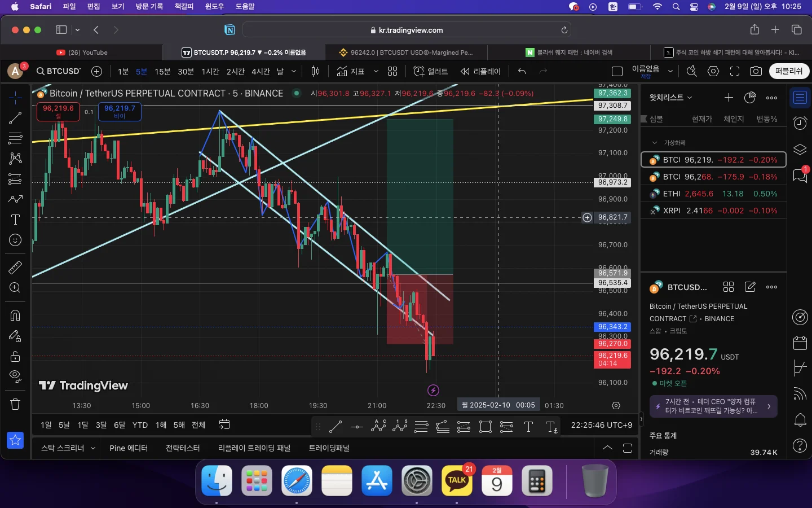Open the Fibonacci tools in left toolbar
The image size is (812, 508).
coord(15,138)
